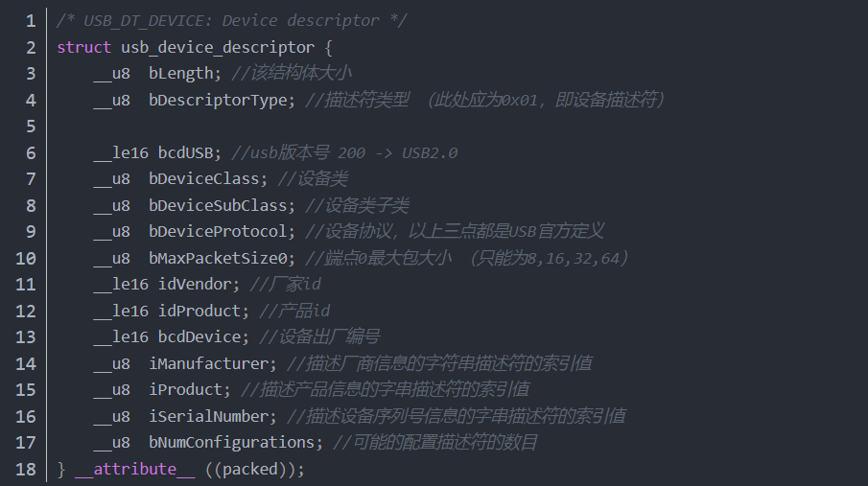Image resolution: width=868 pixels, height=486 pixels.
Task: Click the struct keyword on line 2
Action: [83, 47]
